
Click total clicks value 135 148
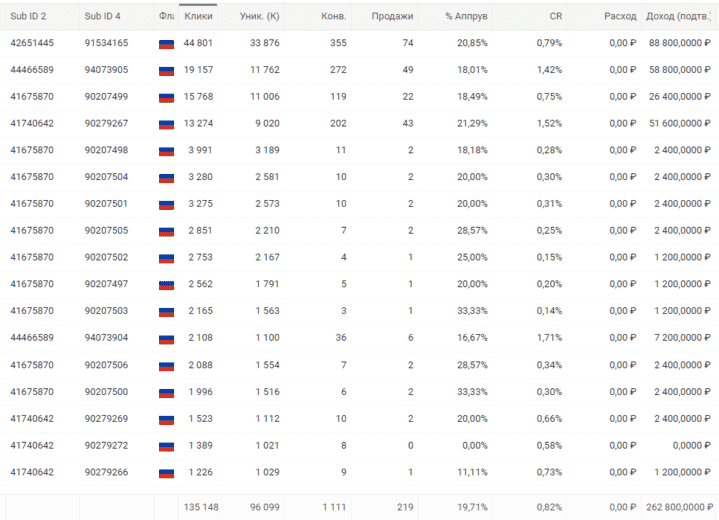click(x=201, y=507)
